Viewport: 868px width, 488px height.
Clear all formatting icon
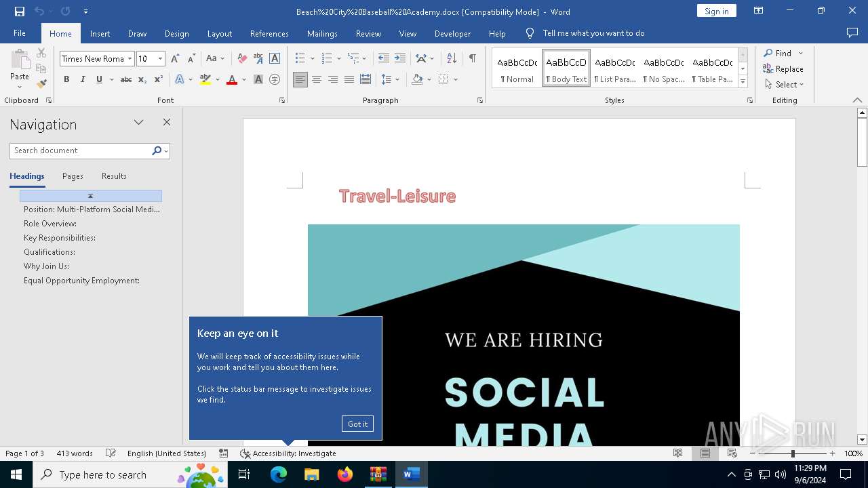tap(242, 59)
